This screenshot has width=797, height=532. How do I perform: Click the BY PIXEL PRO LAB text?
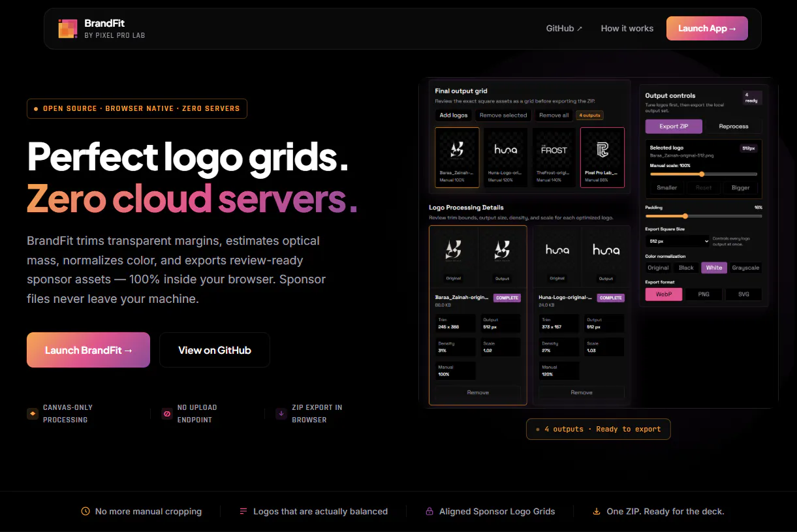click(x=115, y=35)
